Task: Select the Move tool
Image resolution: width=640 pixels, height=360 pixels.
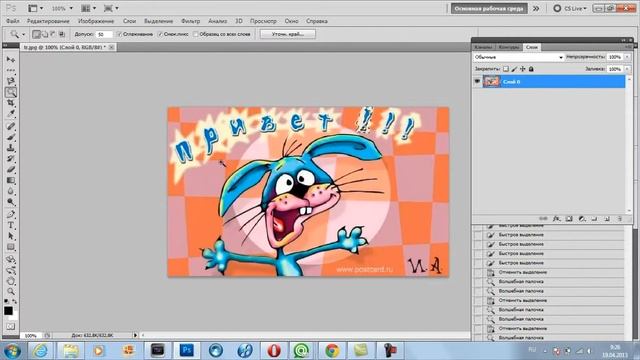Action: (x=11, y=60)
